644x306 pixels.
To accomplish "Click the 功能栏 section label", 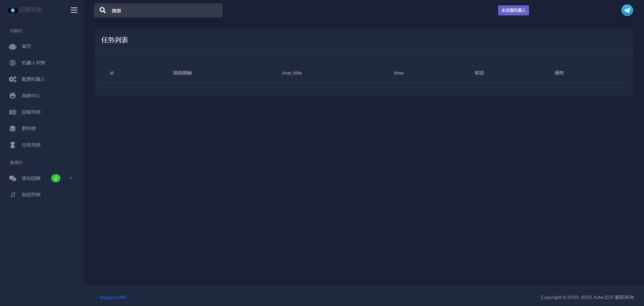I will coord(16,31).
